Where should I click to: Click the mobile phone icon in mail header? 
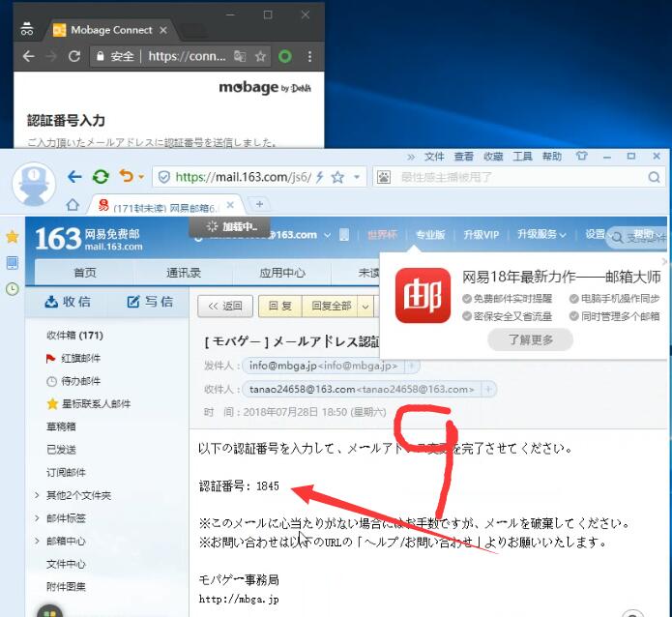(343, 235)
